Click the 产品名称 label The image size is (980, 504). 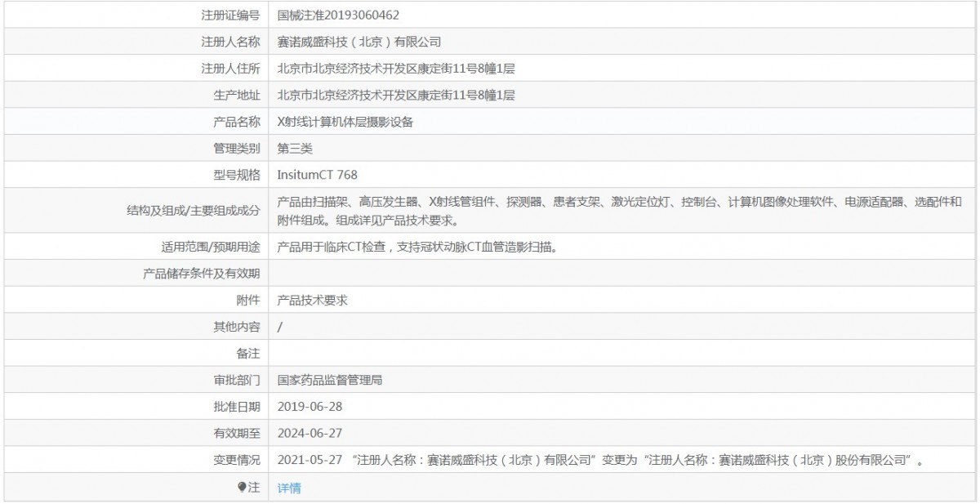pos(236,123)
